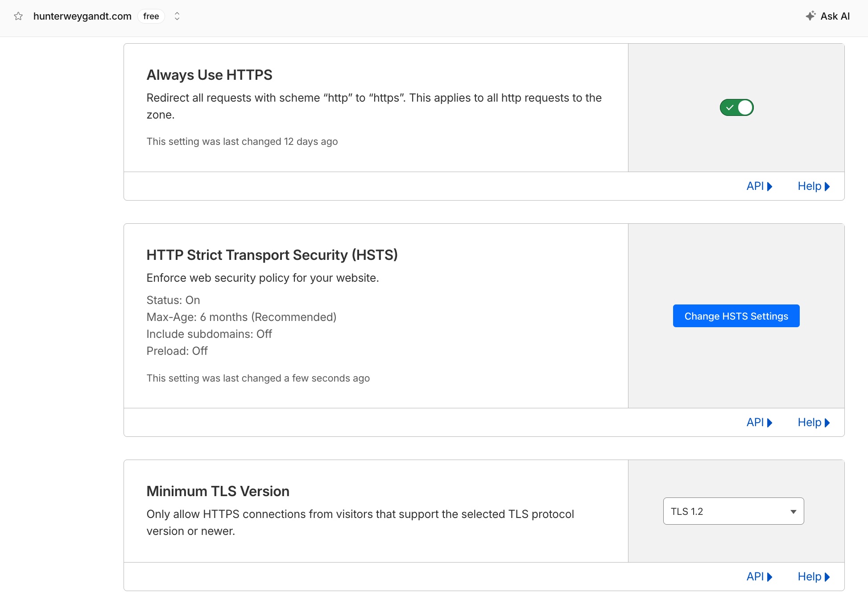Screen dimensions: 868x600
Task: Select the Always Use HTTPS heading
Action: point(209,75)
